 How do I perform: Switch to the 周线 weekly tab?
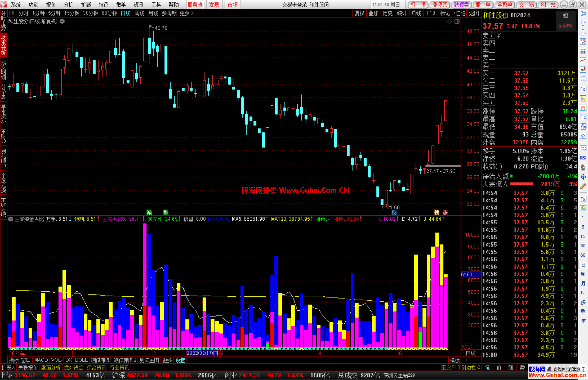[x=139, y=13]
